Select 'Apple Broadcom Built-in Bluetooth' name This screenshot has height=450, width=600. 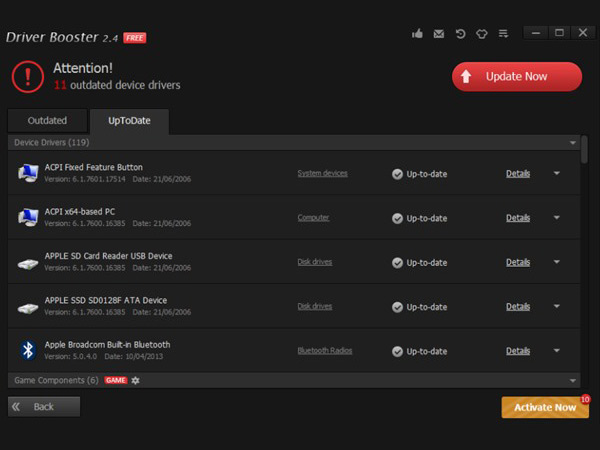(x=108, y=345)
